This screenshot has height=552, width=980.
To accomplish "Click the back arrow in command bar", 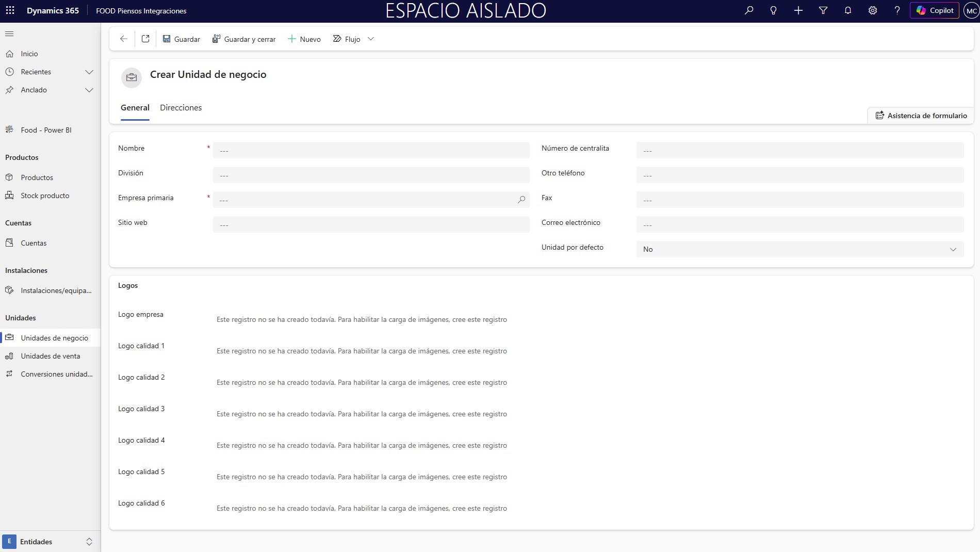I will pos(123,39).
